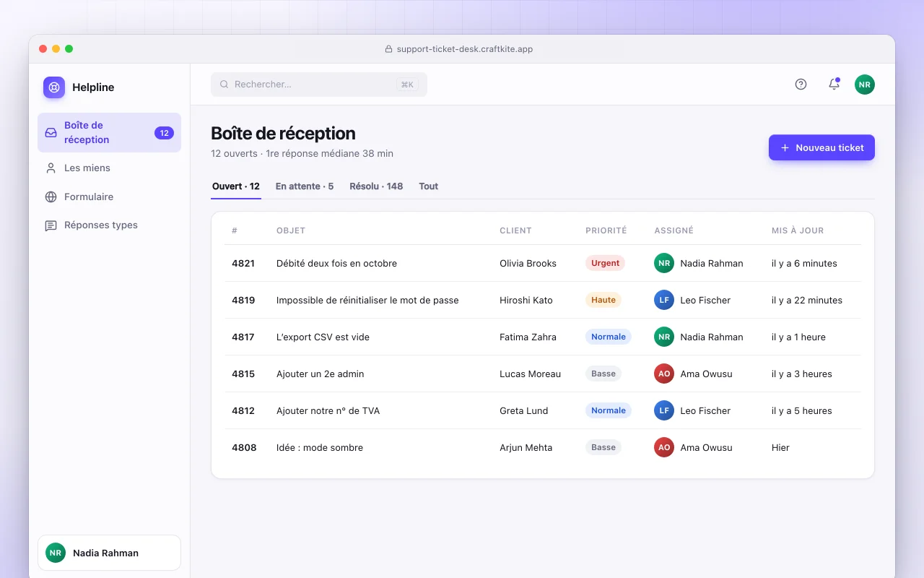The image size is (924, 578).
Task: Click the Urgent priority badge
Action: (605, 263)
